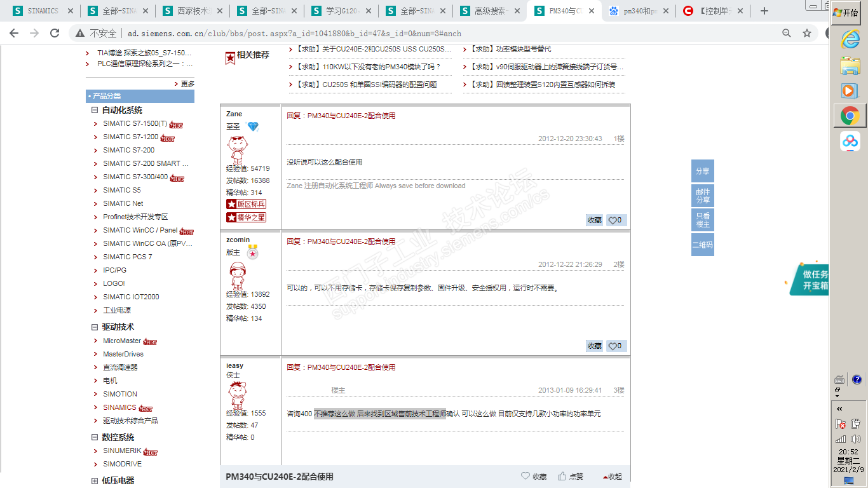Open the SINUMERIK category link
This screenshot has width=868, height=488.
pyautogui.click(x=123, y=451)
